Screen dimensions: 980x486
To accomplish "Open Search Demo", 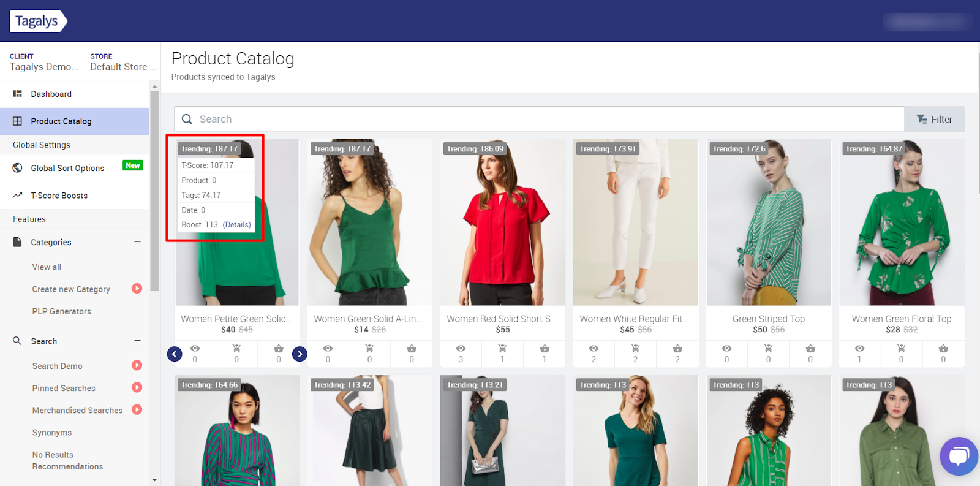I will coord(57,366).
